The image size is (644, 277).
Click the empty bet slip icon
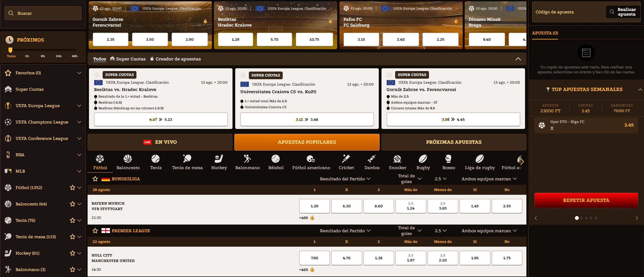click(x=586, y=53)
